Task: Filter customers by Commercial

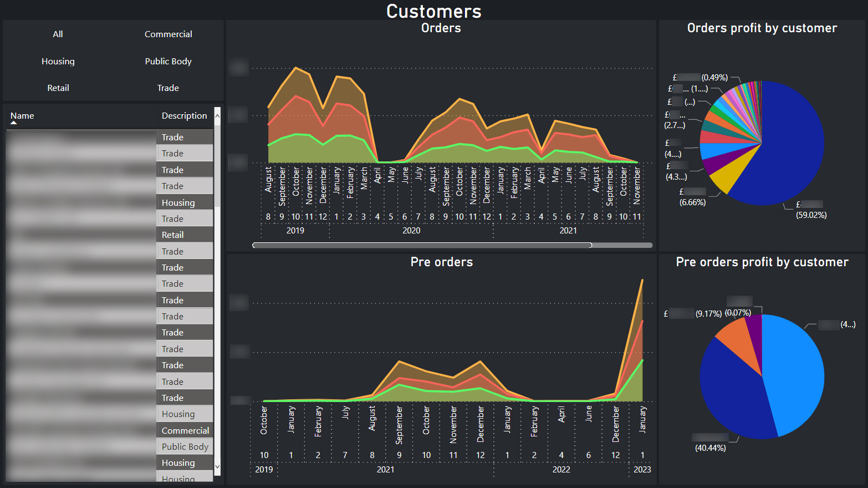Action: pyautogui.click(x=168, y=34)
